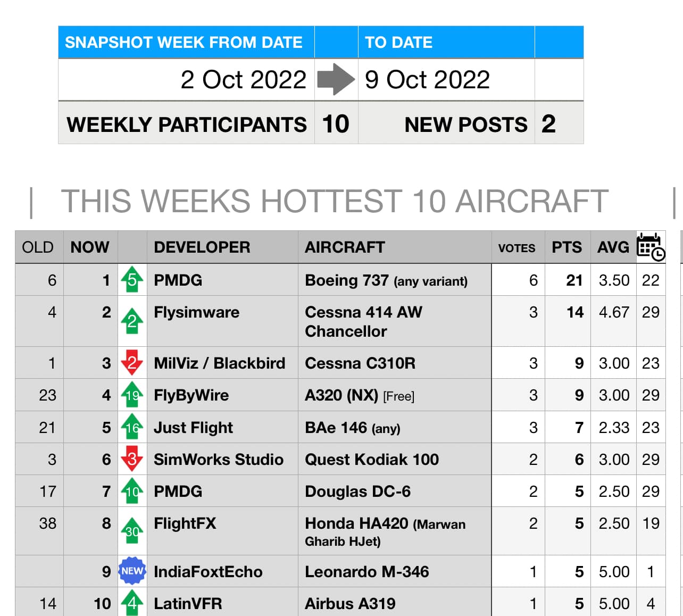This screenshot has width=683, height=616.
Task: Click the AVG column header
Action: (x=613, y=247)
